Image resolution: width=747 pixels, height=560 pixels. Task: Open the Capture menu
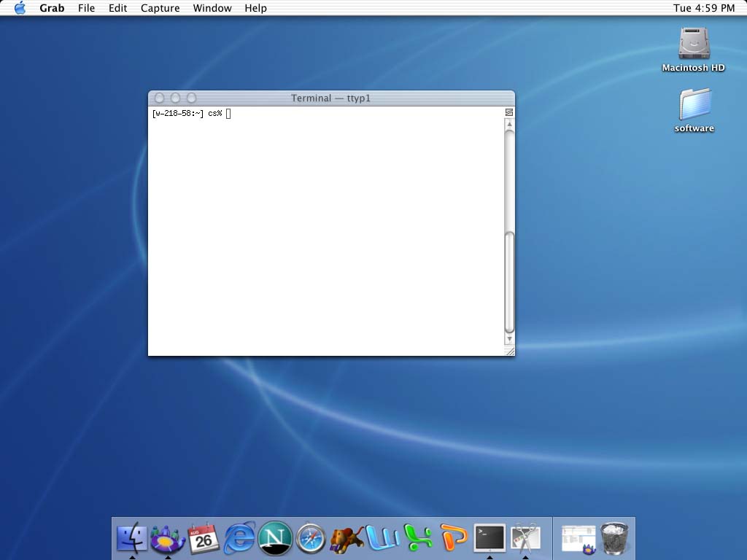pyautogui.click(x=160, y=8)
